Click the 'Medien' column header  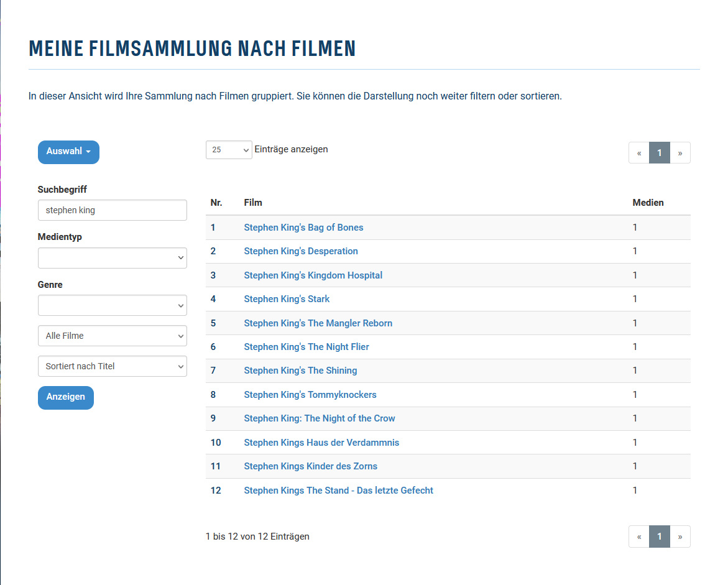coord(648,203)
